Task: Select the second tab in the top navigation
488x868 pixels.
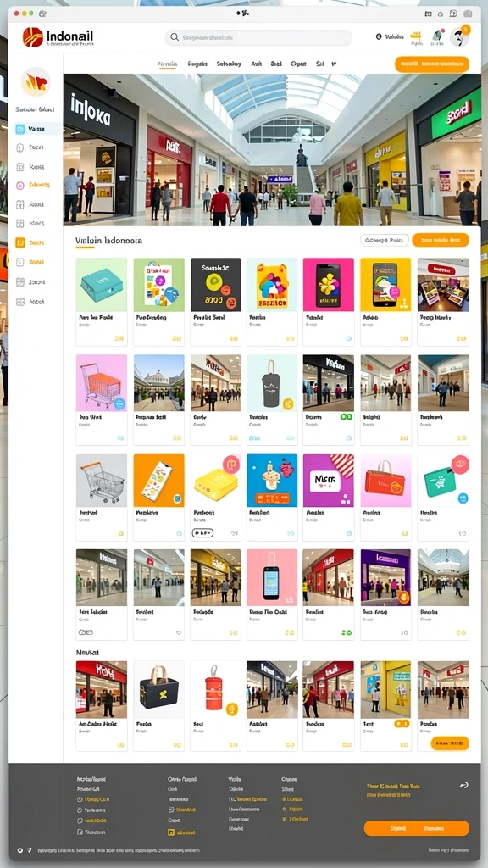Action: 197,64
